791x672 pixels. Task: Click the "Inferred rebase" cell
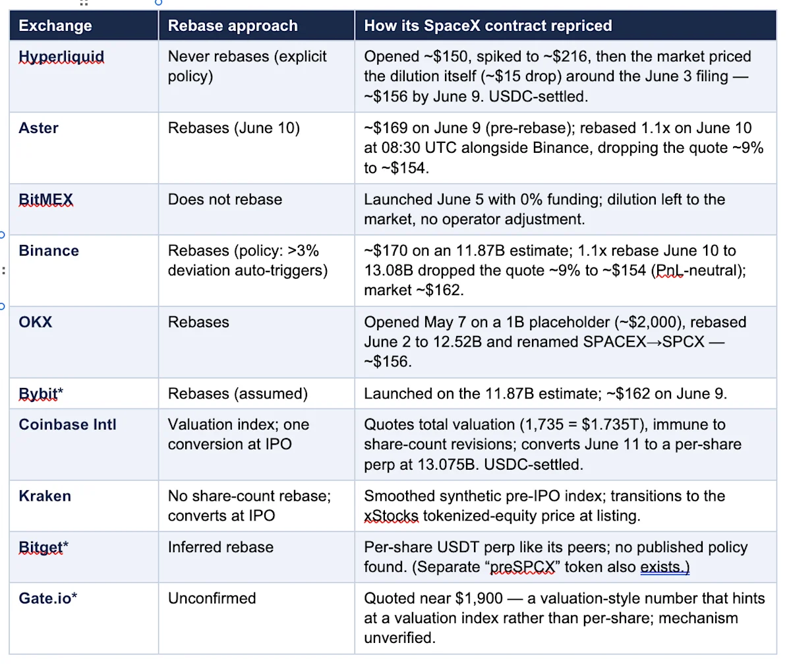(x=256, y=557)
